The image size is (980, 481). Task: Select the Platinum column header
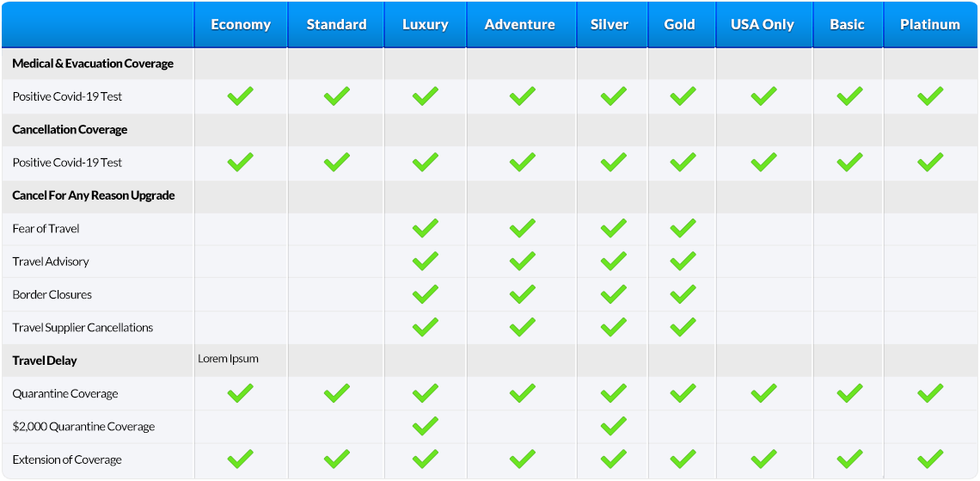(x=930, y=24)
